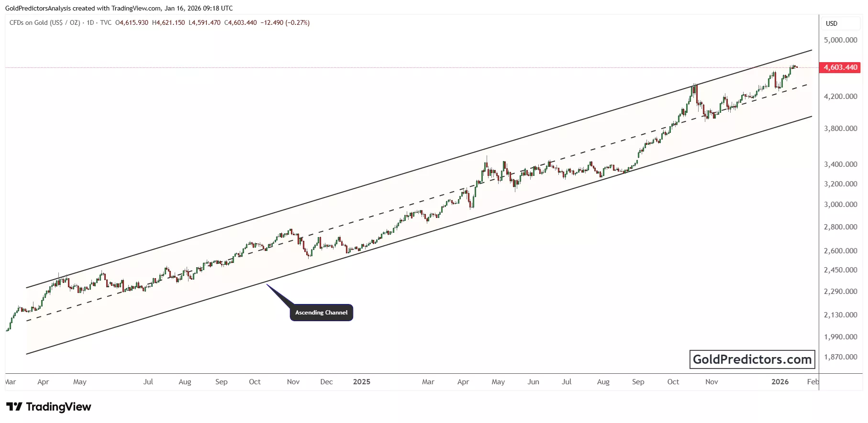Click the 2,600.000 price scale label

(840, 250)
